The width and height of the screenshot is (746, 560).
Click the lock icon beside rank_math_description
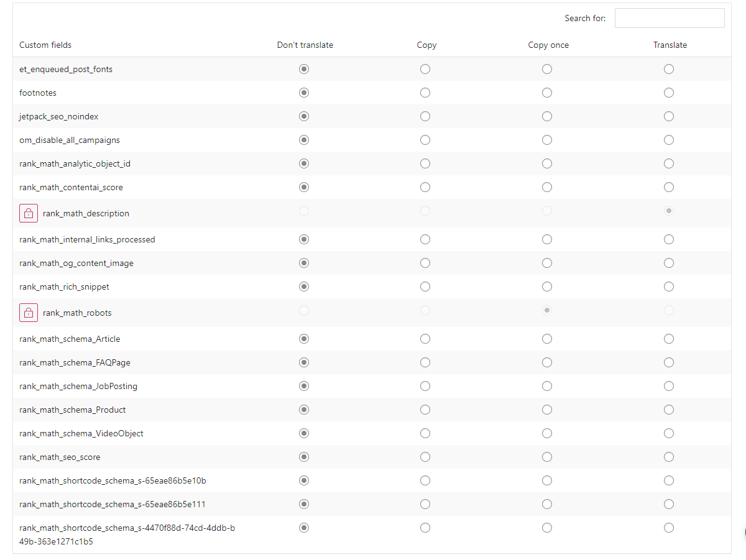pyautogui.click(x=29, y=213)
